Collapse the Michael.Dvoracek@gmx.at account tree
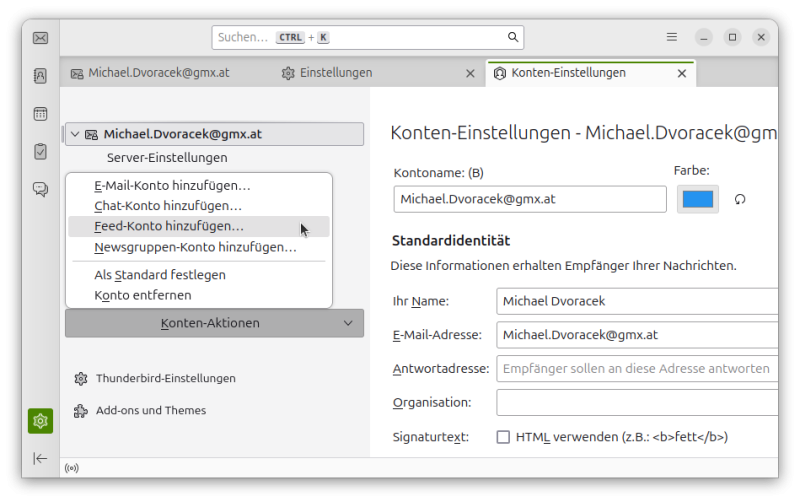 coord(75,134)
